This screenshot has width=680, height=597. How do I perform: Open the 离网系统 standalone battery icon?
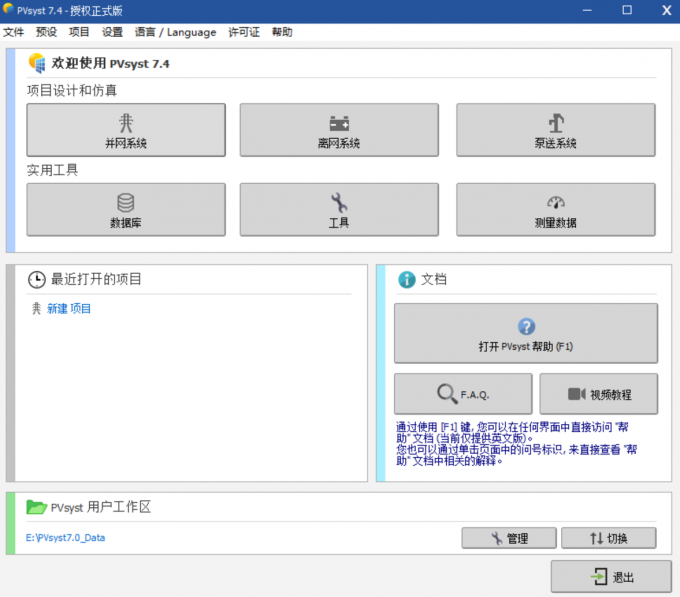coord(339,123)
